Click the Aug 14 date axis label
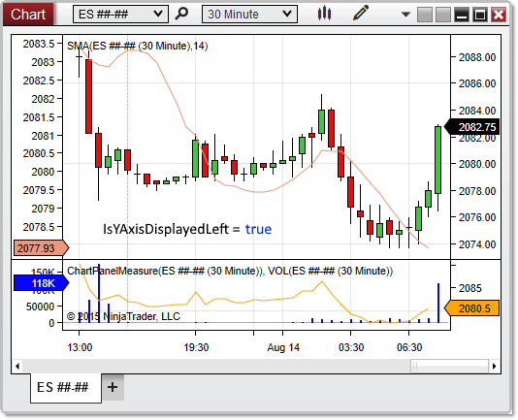Screen dimensions: 518x420 283,347
